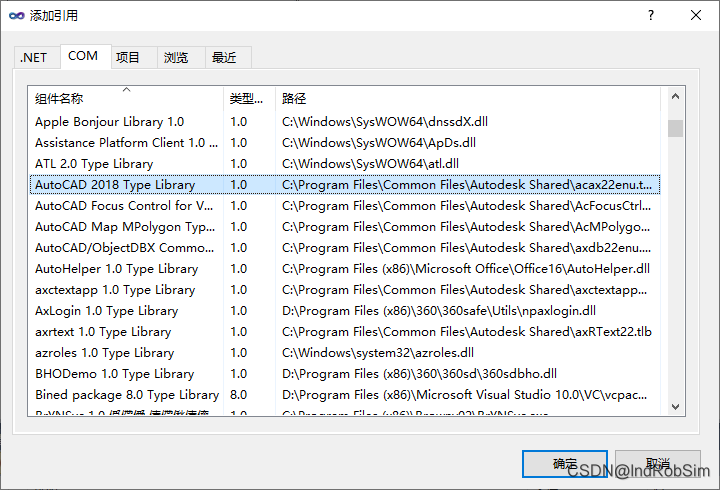
Task: Click path C:\Windows\SysWOW64\ApDs.dll
Action: point(379,143)
